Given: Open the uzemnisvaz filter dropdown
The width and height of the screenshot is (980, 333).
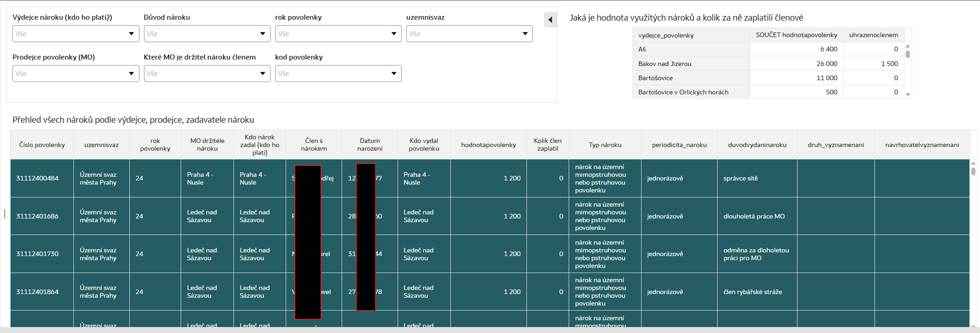Looking at the screenshot, I should (x=469, y=33).
